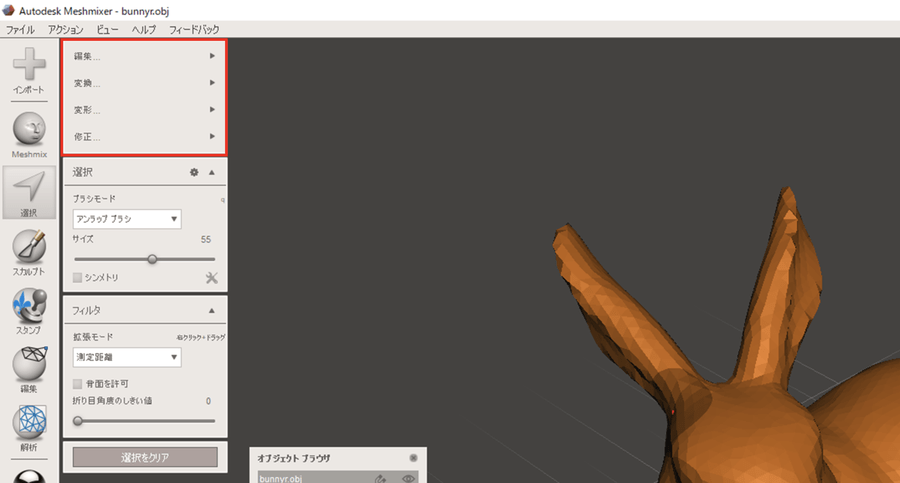Open the expand mode 測定距離 dropdown

point(127,357)
